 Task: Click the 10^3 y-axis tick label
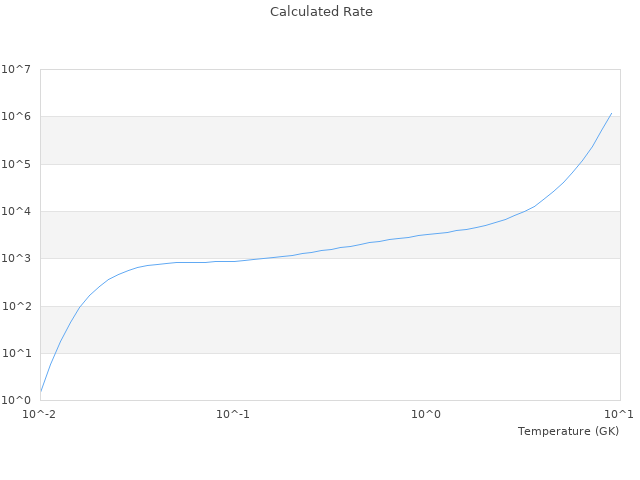point(16,259)
